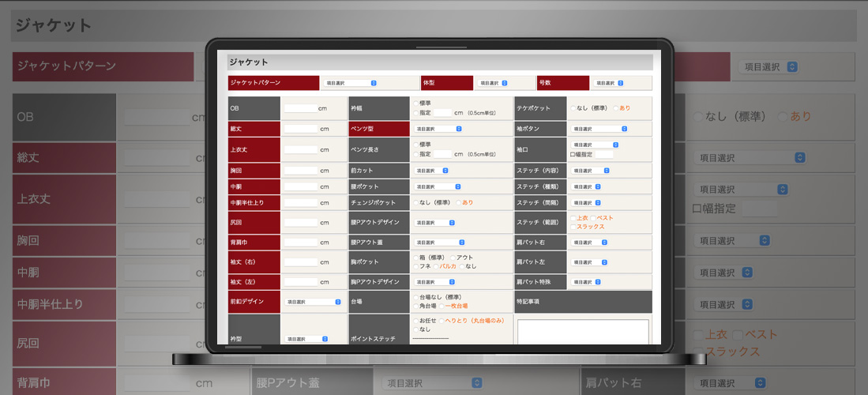Select フネ for 胸ポケット
The image size is (868, 395).
click(x=415, y=266)
